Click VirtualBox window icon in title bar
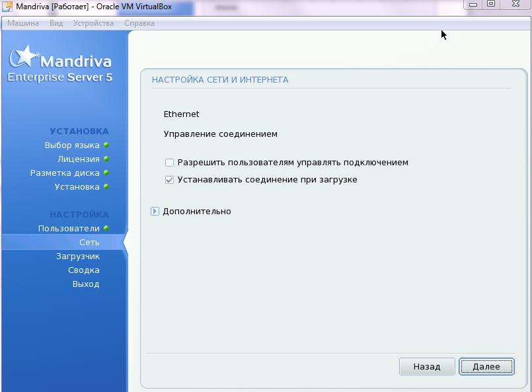This screenshot has width=532, height=392. (x=7, y=7)
